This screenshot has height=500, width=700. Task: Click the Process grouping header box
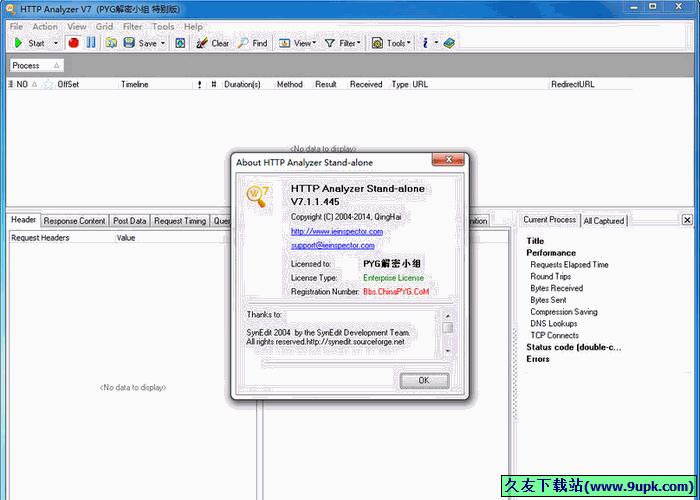pyautogui.click(x=37, y=66)
